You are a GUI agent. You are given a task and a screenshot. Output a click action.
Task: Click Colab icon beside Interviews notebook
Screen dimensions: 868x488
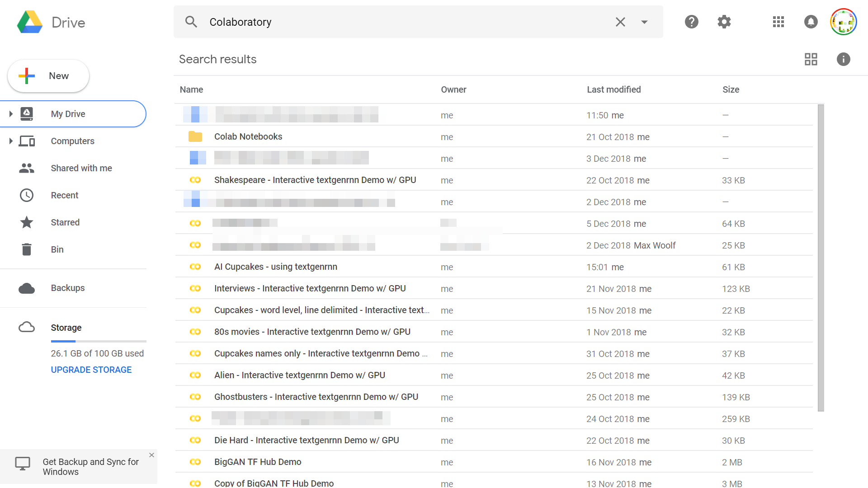tap(195, 288)
